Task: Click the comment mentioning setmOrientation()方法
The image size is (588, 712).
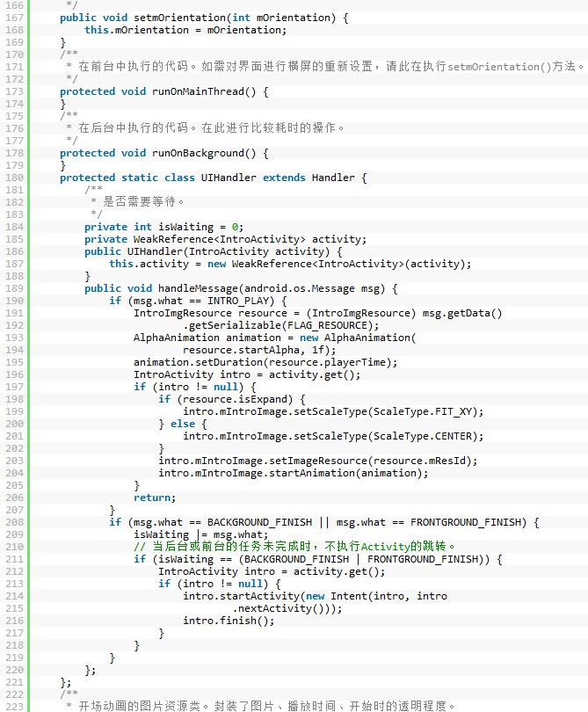Action: [x=325, y=67]
